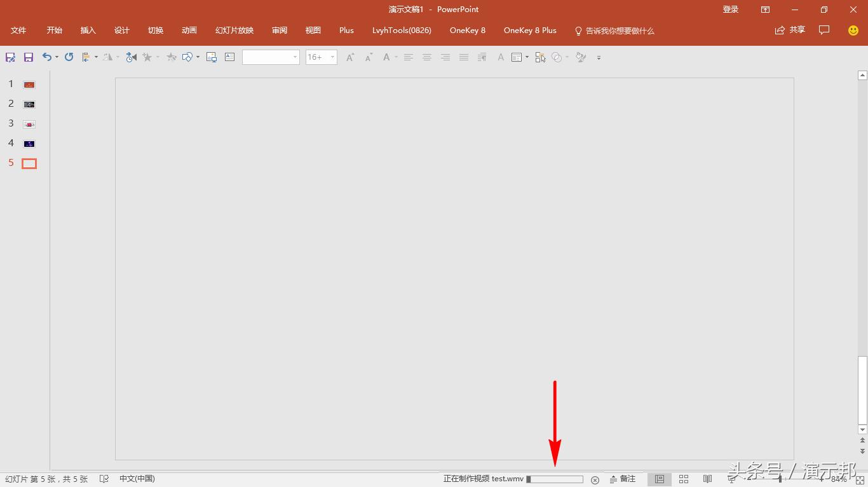The height and width of the screenshot is (487, 868).
Task: Click the Redo/Repeat icon
Action: coord(69,57)
